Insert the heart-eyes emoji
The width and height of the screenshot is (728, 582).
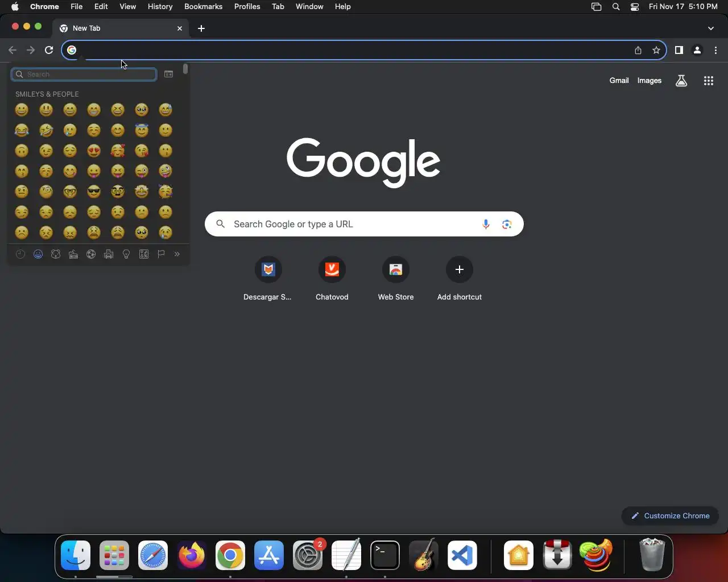click(94, 151)
